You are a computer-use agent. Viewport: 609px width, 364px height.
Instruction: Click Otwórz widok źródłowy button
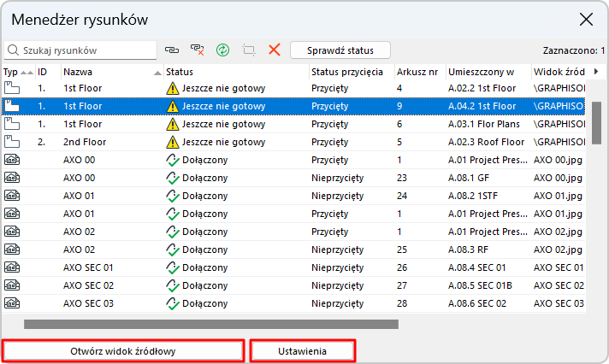click(x=123, y=351)
